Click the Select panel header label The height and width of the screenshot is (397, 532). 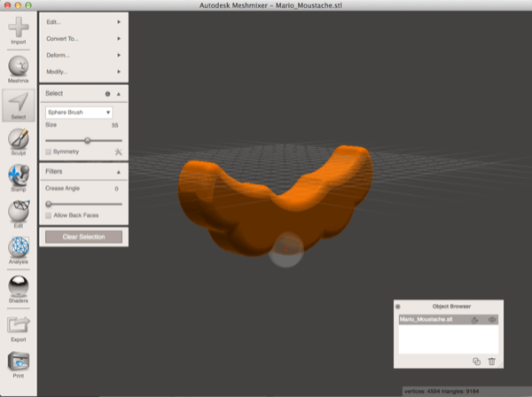(54, 94)
